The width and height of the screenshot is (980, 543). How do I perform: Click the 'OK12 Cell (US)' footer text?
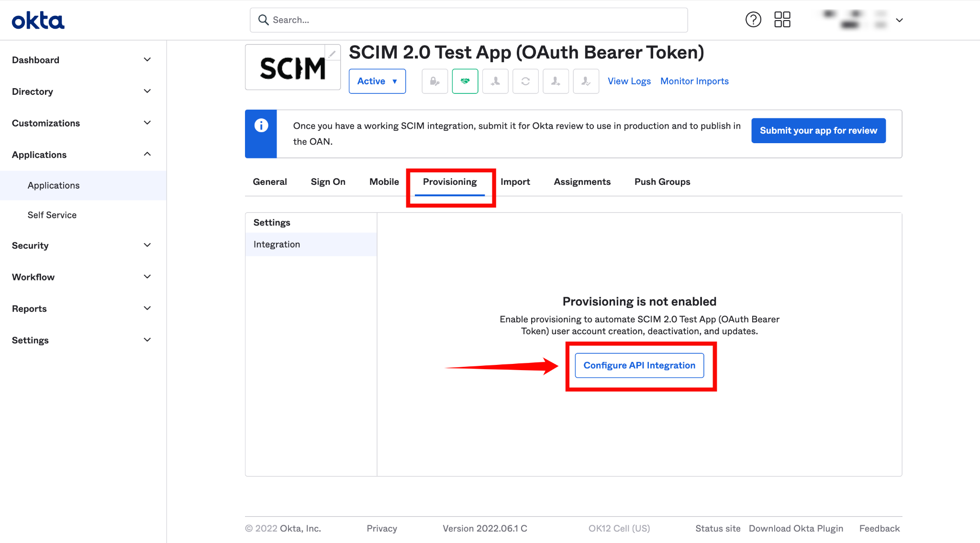[x=619, y=529]
